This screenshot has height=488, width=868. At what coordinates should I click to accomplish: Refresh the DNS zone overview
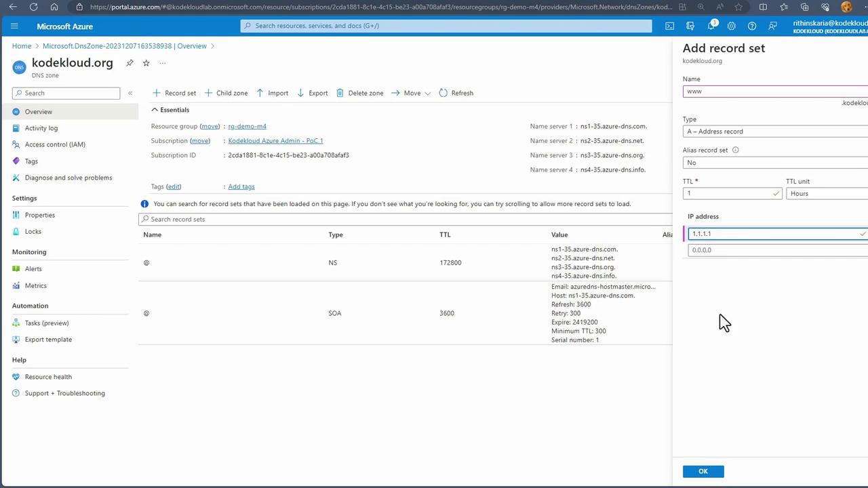coord(456,93)
